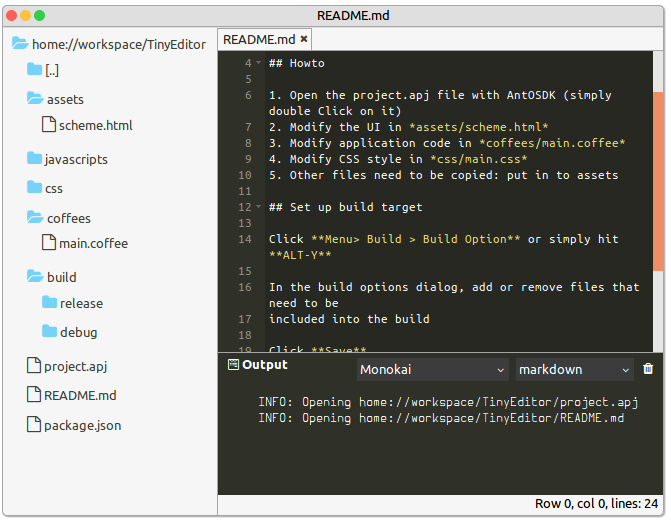The image size is (671, 524).
Task: Open the markdown language dropdown
Action: click(574, 370)
